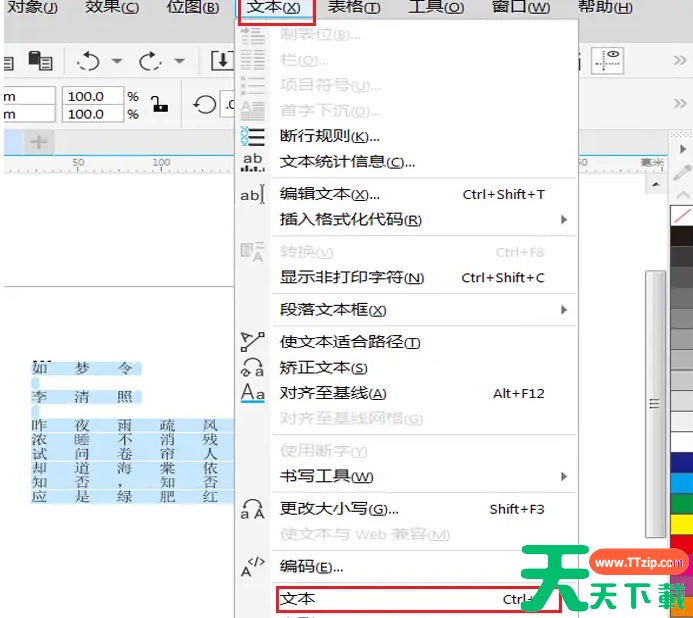Select the green color swatch
Viewport: 693px width, 618px height.
(682, 504)
